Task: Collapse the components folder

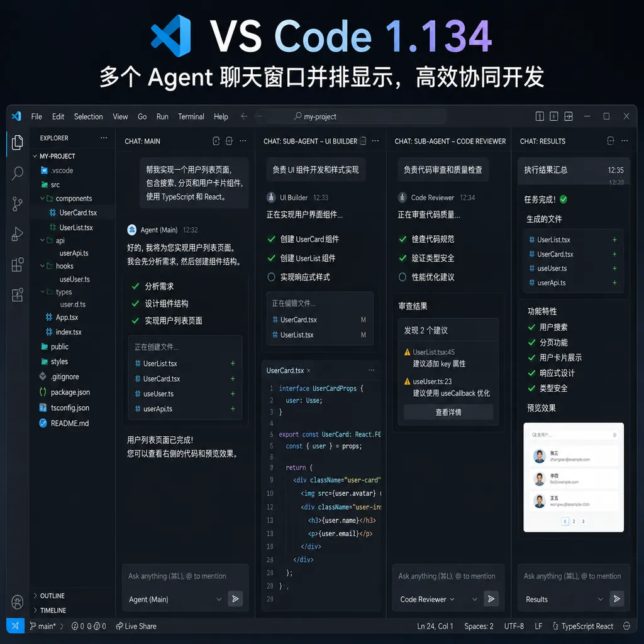Action: pyautogui.click(x=42, y=198)
